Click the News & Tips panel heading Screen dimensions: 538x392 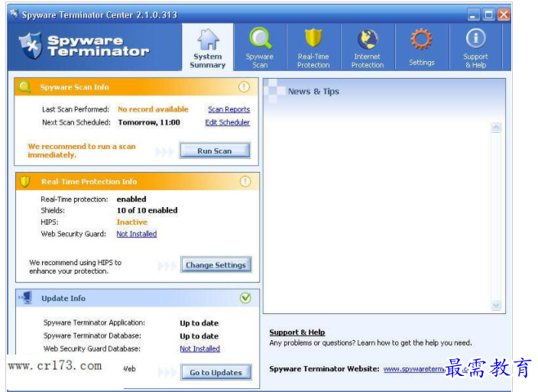click(313, 92)
